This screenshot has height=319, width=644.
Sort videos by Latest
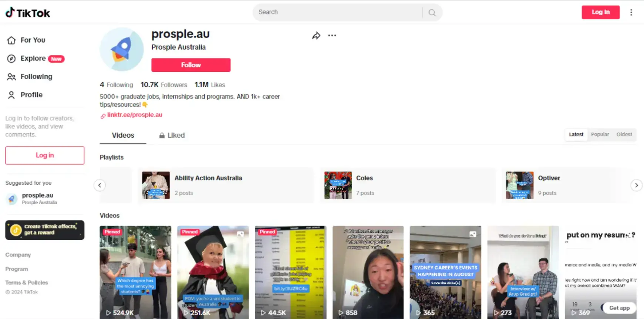click(x=576, y=134)
